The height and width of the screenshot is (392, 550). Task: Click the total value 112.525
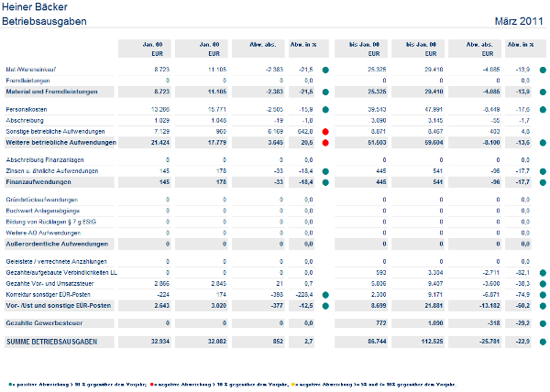click(432, 342)
